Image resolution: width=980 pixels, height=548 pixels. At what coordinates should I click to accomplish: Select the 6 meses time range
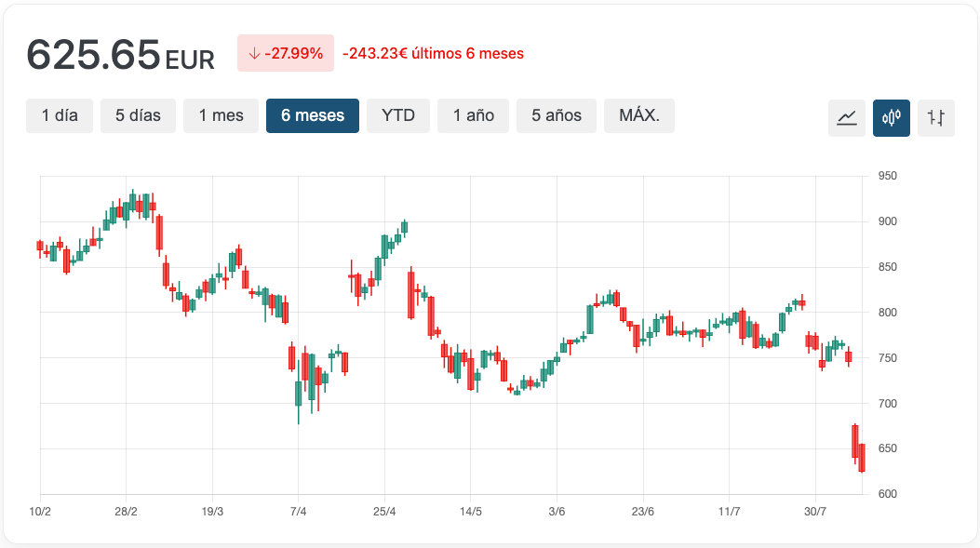coord(313,115)
